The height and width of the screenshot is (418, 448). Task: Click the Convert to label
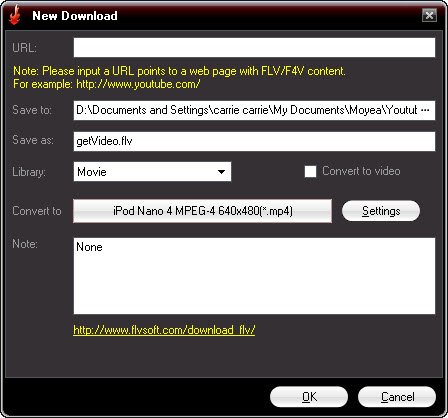click(x=37, y=211)
